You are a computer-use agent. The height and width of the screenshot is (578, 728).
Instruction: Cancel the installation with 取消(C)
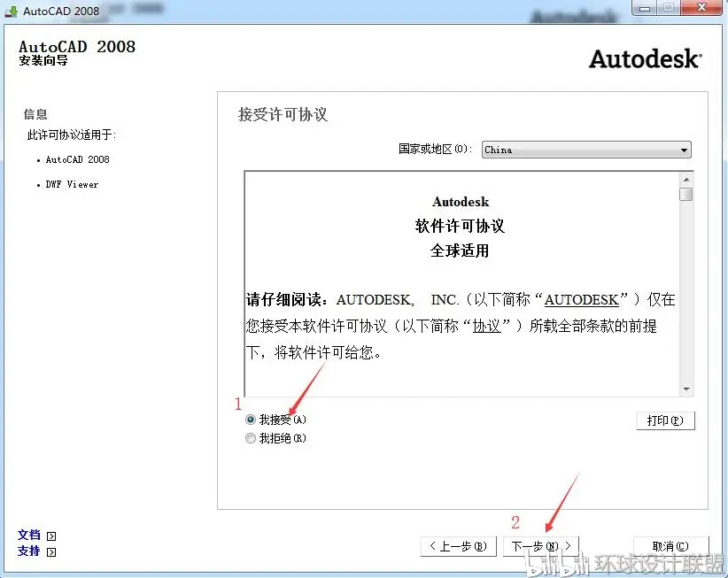tap(671, 546)
